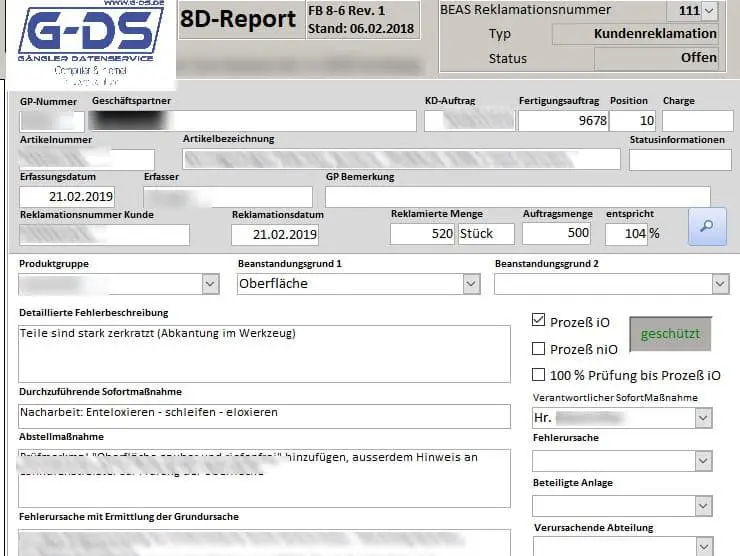
Task: Click the GP Bemerkung input field
Action: pyautogui.click(x=518, y=196)
